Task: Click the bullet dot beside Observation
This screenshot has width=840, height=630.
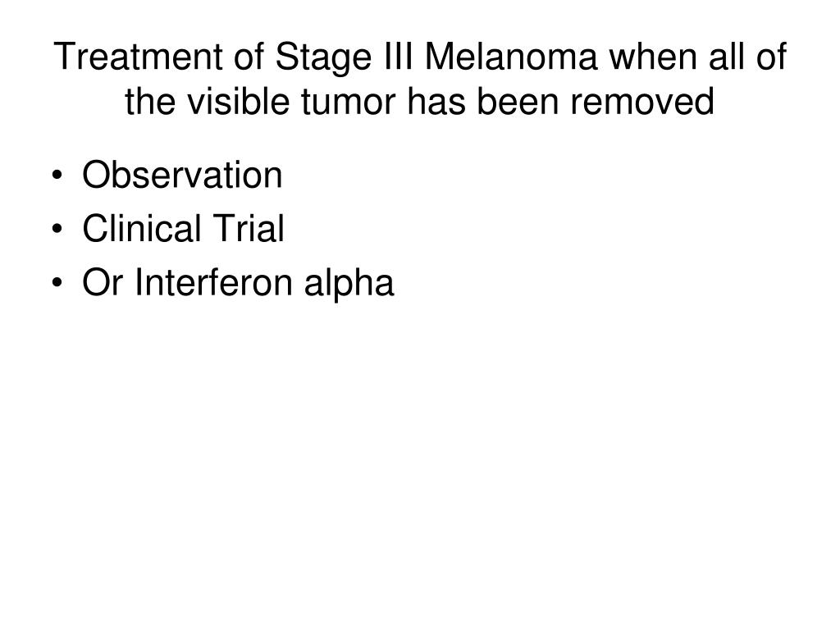Action: pyautogui.click(x=57, y=176)
